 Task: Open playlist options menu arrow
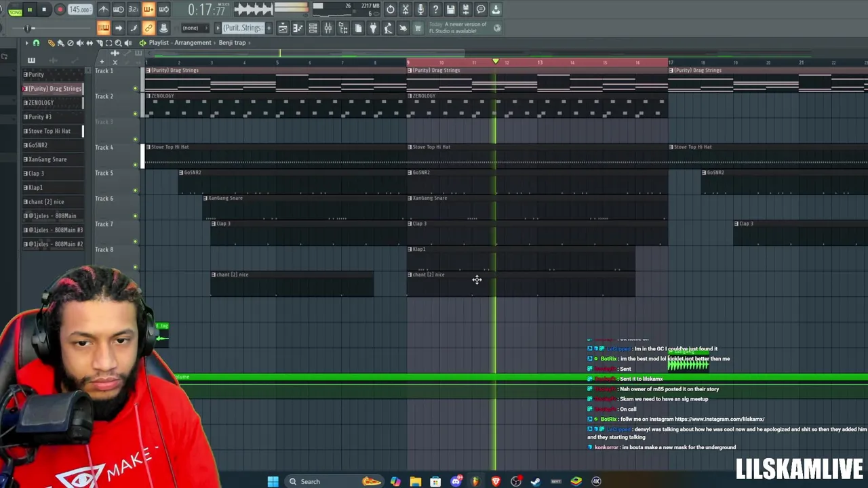(26, 43)
